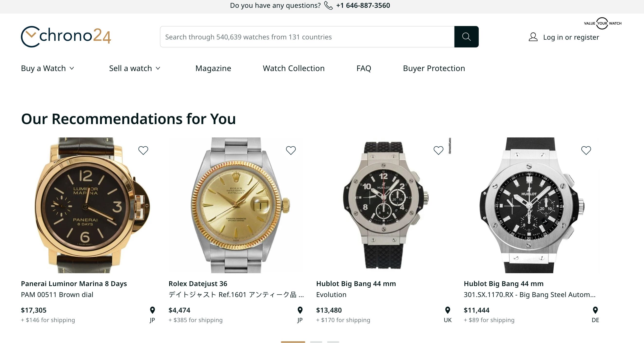The width and height of the screenshot is (644, 343).
Task: Go to Watch Collection page
Action: click(294, 68)
